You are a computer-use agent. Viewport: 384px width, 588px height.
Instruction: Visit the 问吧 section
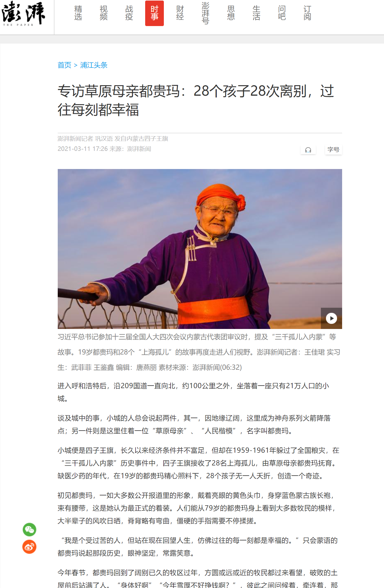(x=282, y=13)
